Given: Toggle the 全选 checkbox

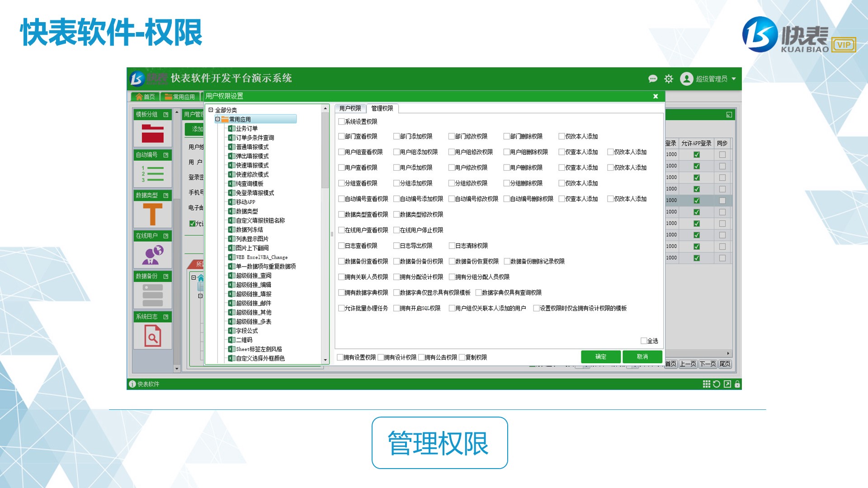Looking at the screenshot, I should 644,341.
